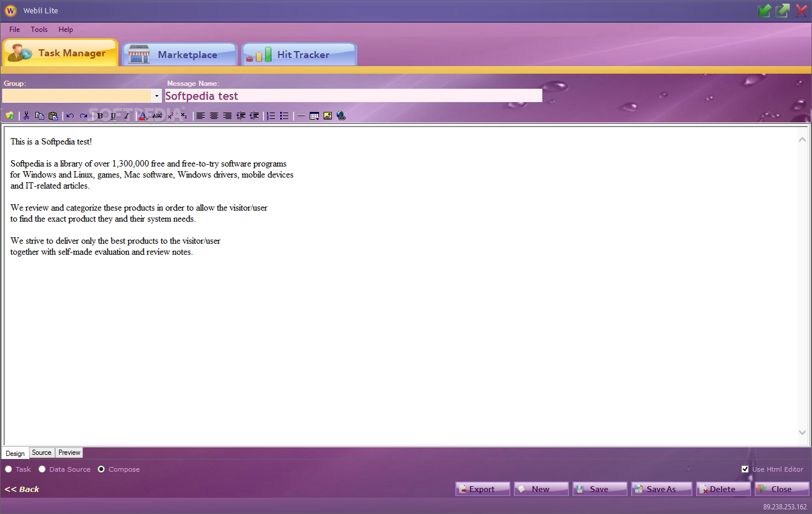Click the open file icon in editor toolbar
This screenshot has width=812, height=514.
tap(10, 116)
